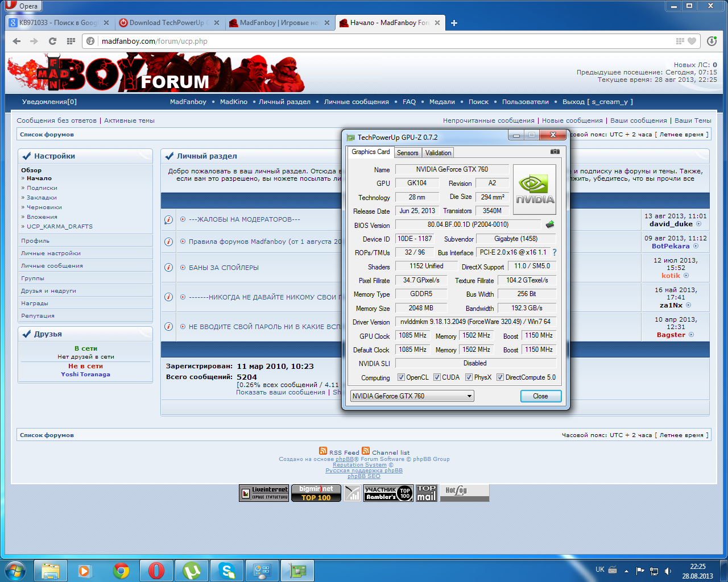Click the GPU-Z screenshot camera icon
Image resolution: width=728 pixels, height=582 pixels.
[555, 152]
